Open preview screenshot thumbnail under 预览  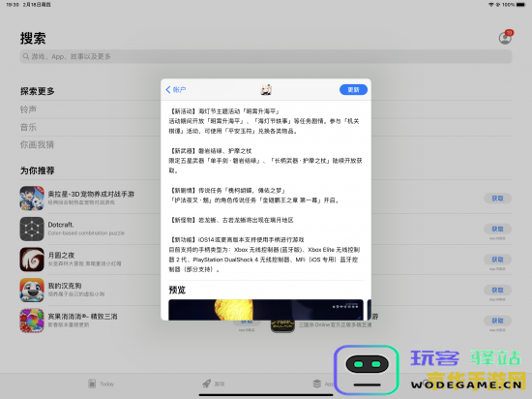coord(266,310)
